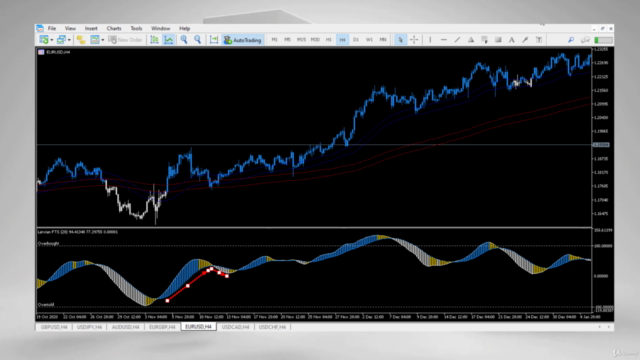Viewport: 640px width, 360px height.
Task: Switch chart to H1 timeframe
Action: [x=329, y=40]
